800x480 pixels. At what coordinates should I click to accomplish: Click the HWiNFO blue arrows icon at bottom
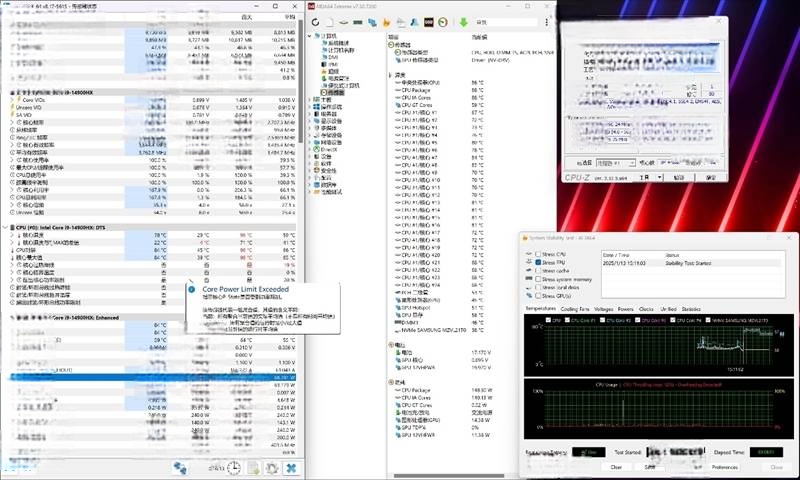[x=180, y=468]
